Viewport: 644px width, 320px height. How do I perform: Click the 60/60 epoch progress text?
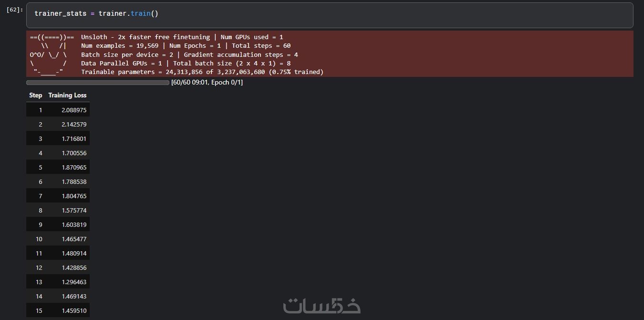point(207,83)
